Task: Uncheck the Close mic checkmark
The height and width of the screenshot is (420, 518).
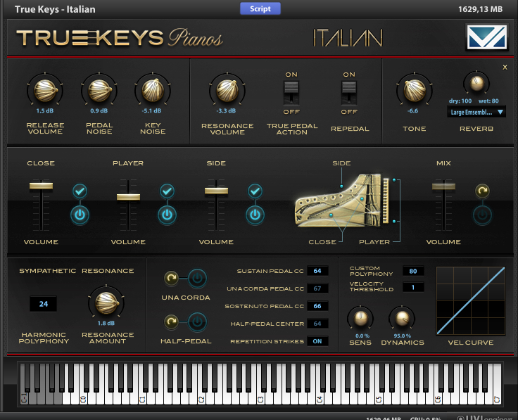Action: point(80,191)
